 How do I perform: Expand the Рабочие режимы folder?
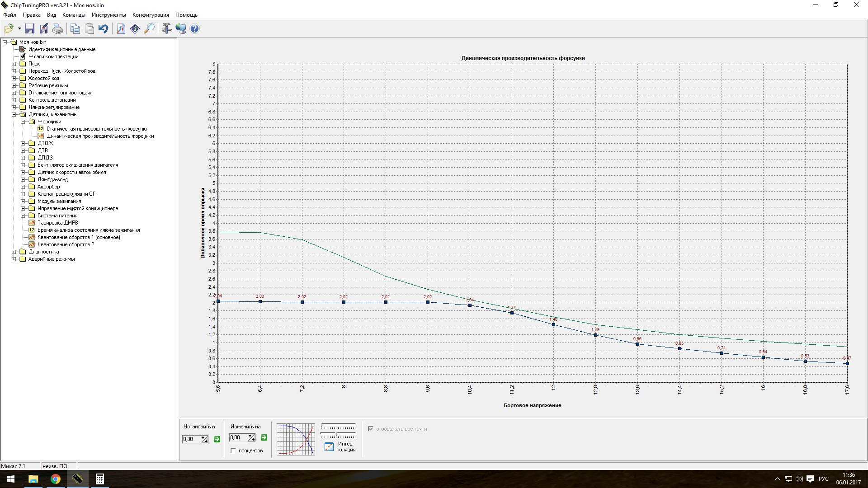coord(14,85)
